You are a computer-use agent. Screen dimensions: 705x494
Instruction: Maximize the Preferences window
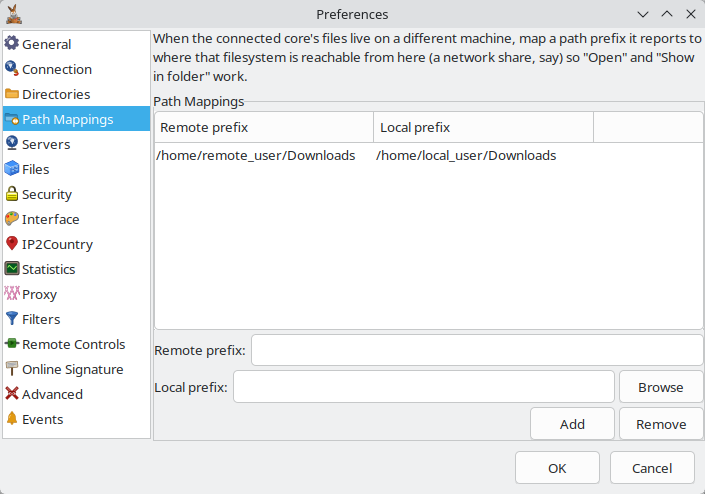point(667,14)
